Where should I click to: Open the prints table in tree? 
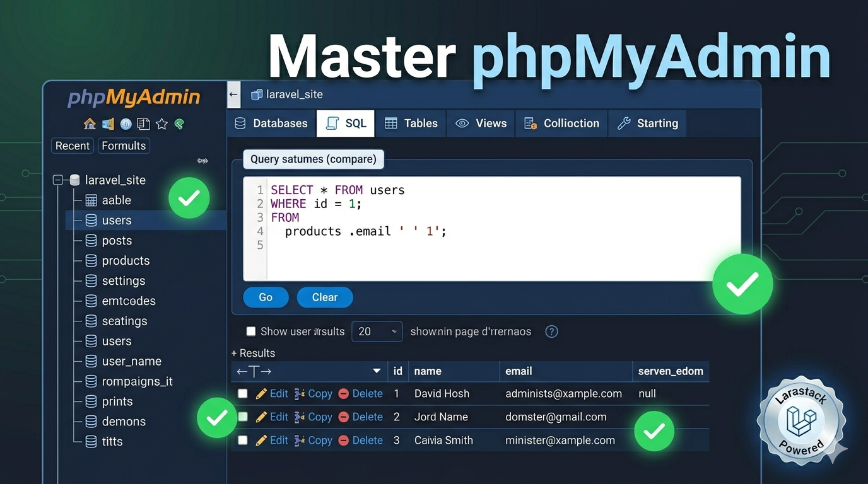[117, 402]
